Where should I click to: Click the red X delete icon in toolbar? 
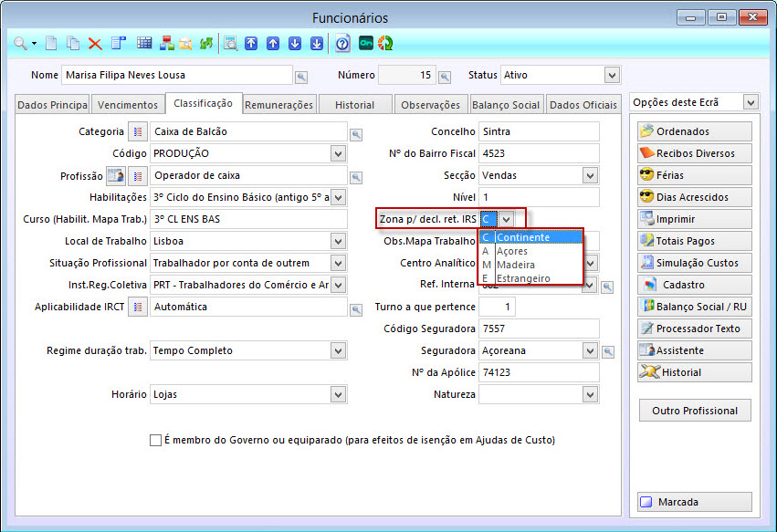point(94,43)
